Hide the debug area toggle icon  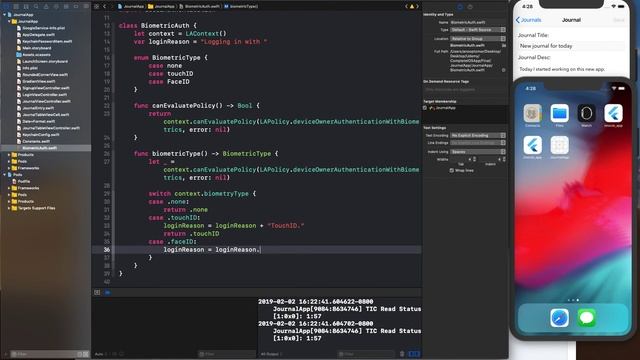pos(97,292)
